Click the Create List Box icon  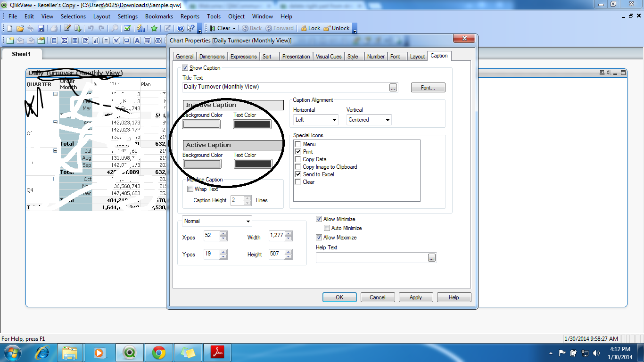(x=54, y=41)
